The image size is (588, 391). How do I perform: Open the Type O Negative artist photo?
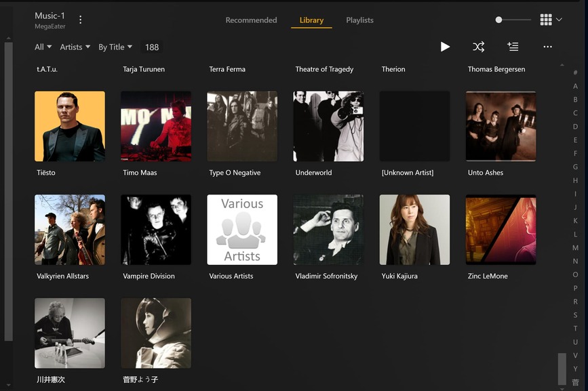point(242,126)
